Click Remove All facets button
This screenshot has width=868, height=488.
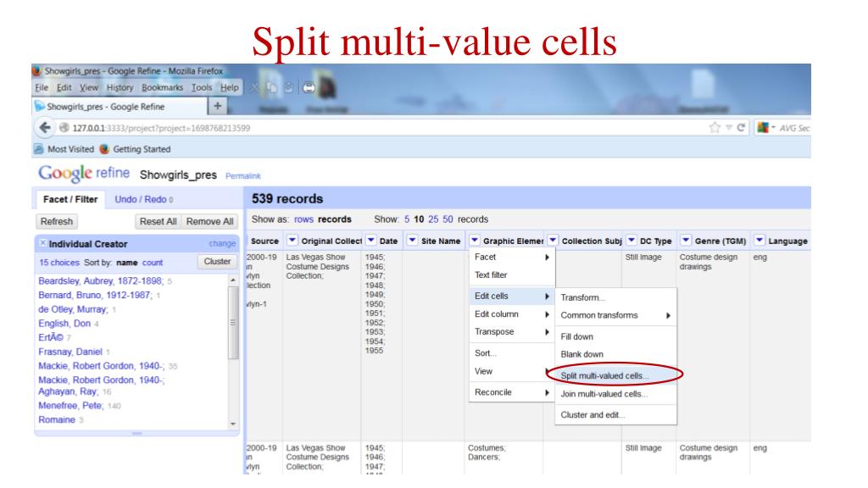pos(210,221)
